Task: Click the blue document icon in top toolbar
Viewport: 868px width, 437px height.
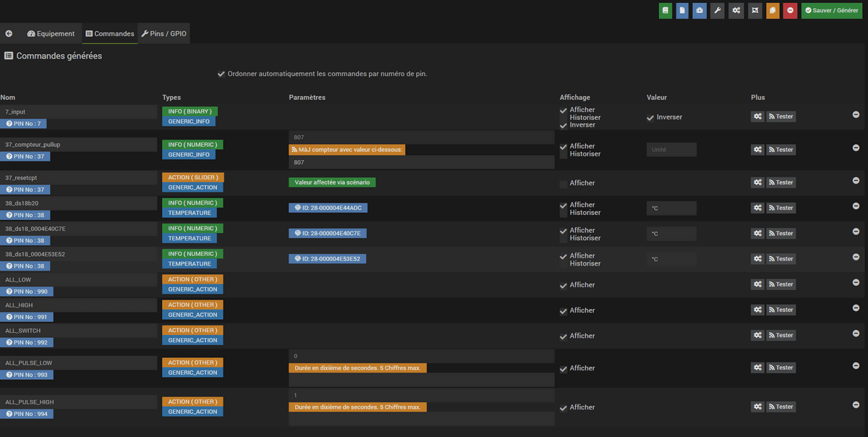Action: point(682,11)
